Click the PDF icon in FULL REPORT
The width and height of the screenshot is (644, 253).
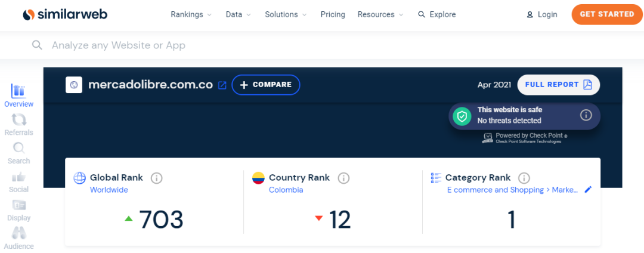pyautogui.click(x=588, y=85)
